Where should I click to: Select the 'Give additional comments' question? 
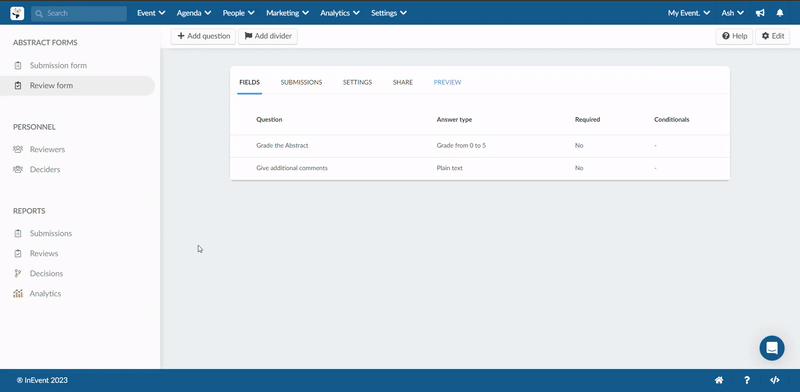(292, 168)
